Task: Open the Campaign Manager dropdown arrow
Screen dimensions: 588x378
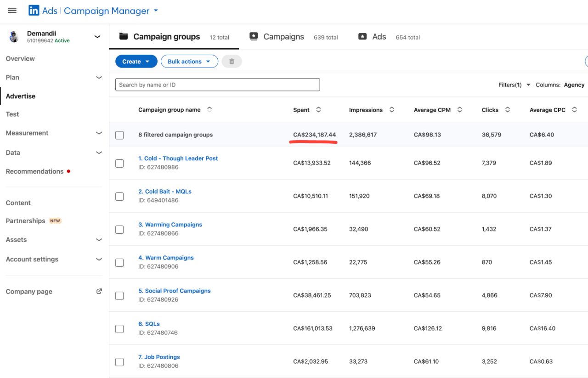Action: (156, 11)
